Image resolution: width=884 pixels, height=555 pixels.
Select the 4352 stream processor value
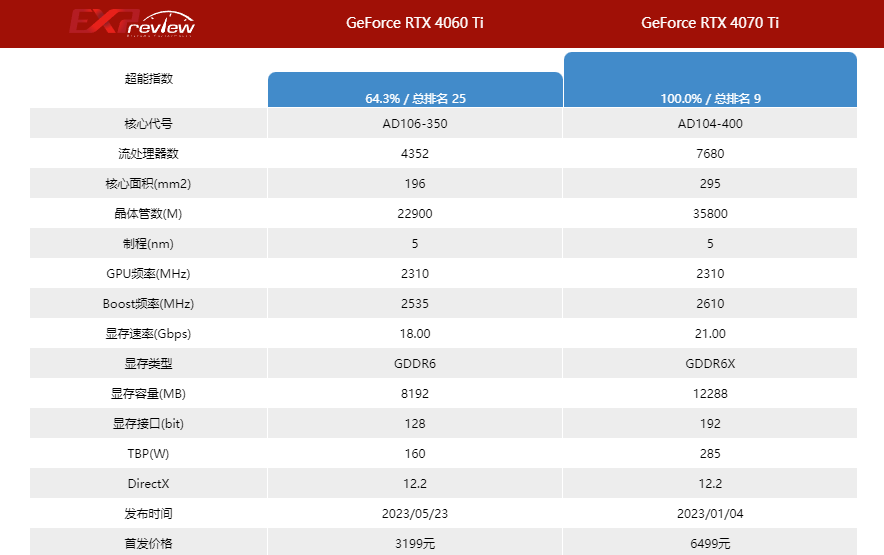pos(415,153)
